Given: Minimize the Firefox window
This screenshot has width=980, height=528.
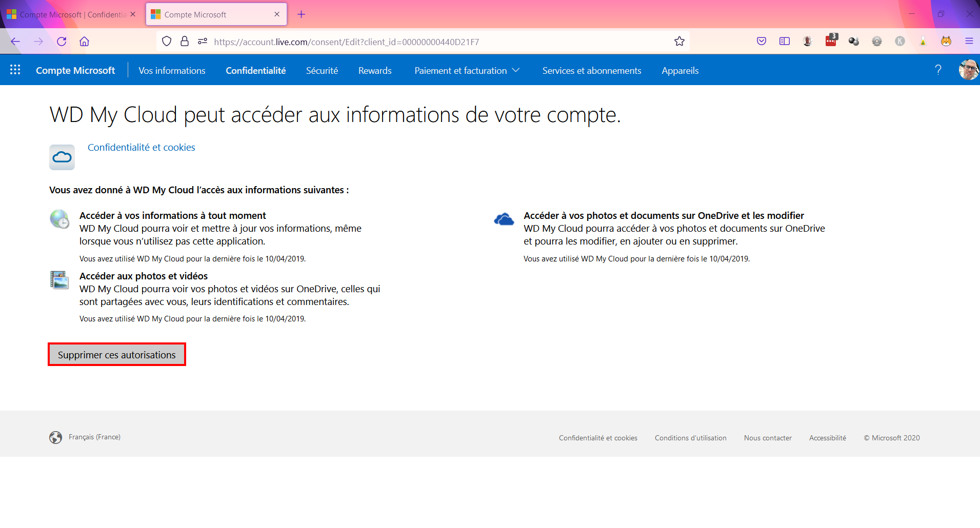Looking at the screenshot, I should click(912, 14).
